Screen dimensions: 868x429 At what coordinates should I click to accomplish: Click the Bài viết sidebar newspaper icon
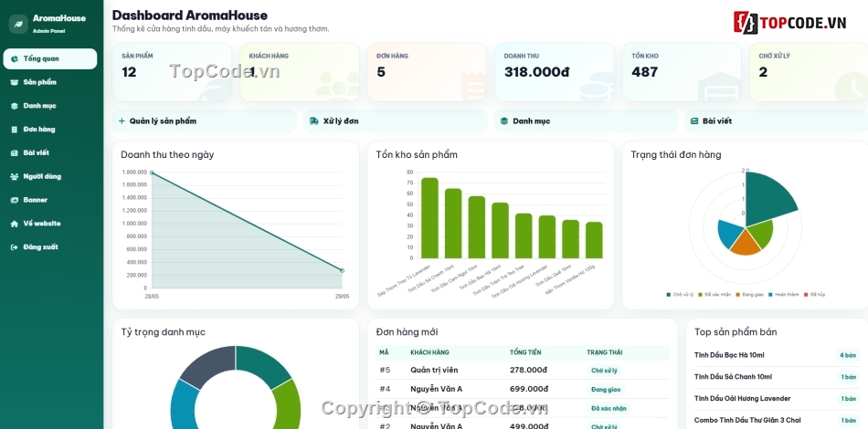pyautogui.click(x=15, y=152)
